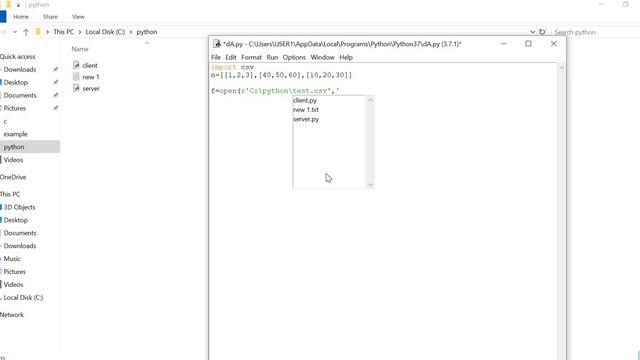640x360 pixels.
Task: Switch to View tab in File Explorer
Action: click(x=78, y=17)
